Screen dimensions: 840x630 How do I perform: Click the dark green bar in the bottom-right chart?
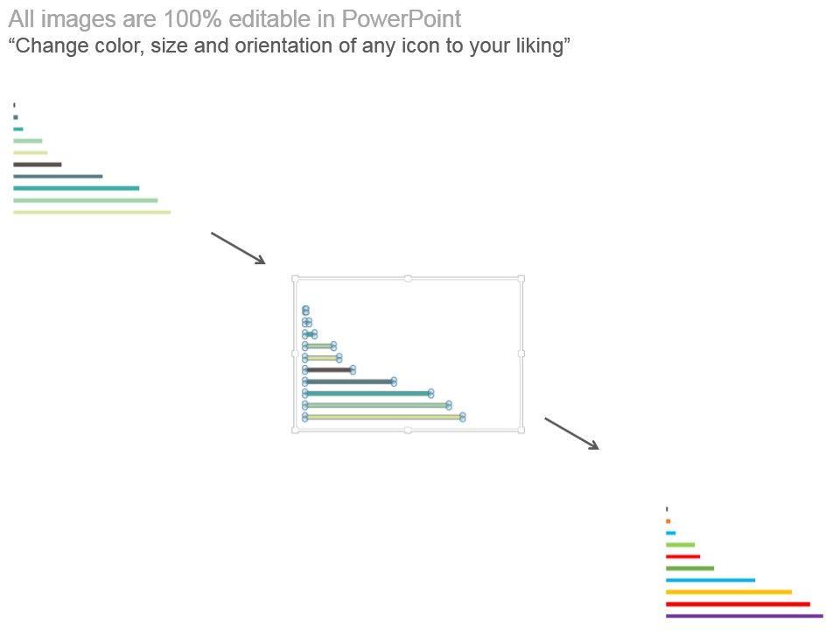pyautogui.click(x=689, y=568)
